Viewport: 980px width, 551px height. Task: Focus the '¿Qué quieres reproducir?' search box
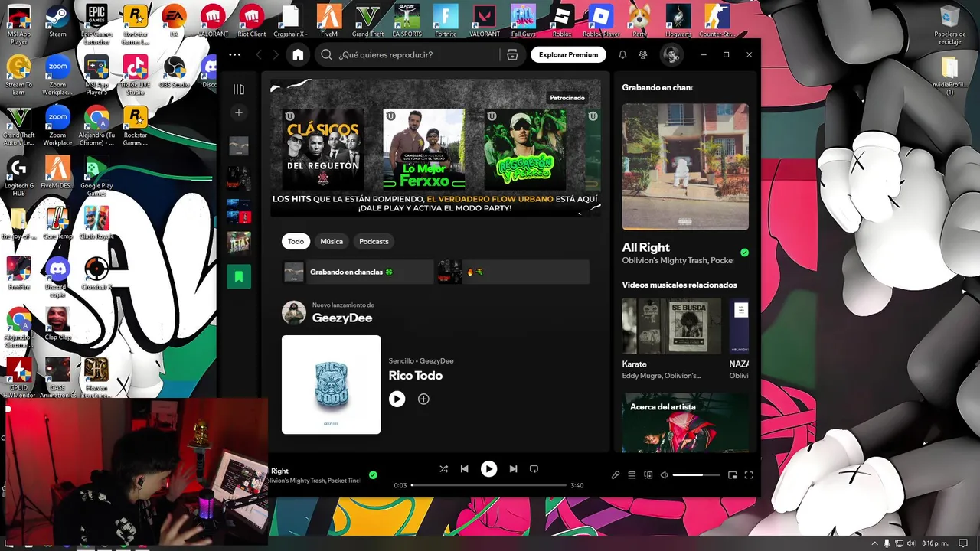[x=407, y=54]
